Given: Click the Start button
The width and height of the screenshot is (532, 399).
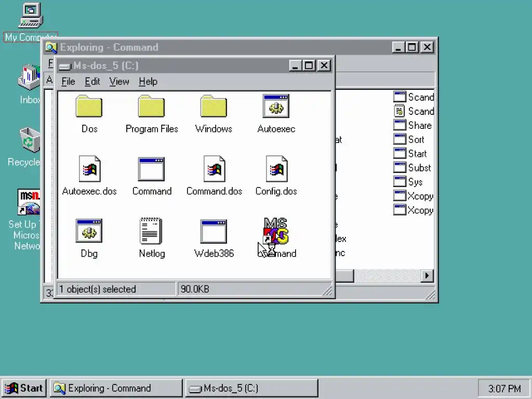Looking at the screenshot, I should (x=24, y=388).
